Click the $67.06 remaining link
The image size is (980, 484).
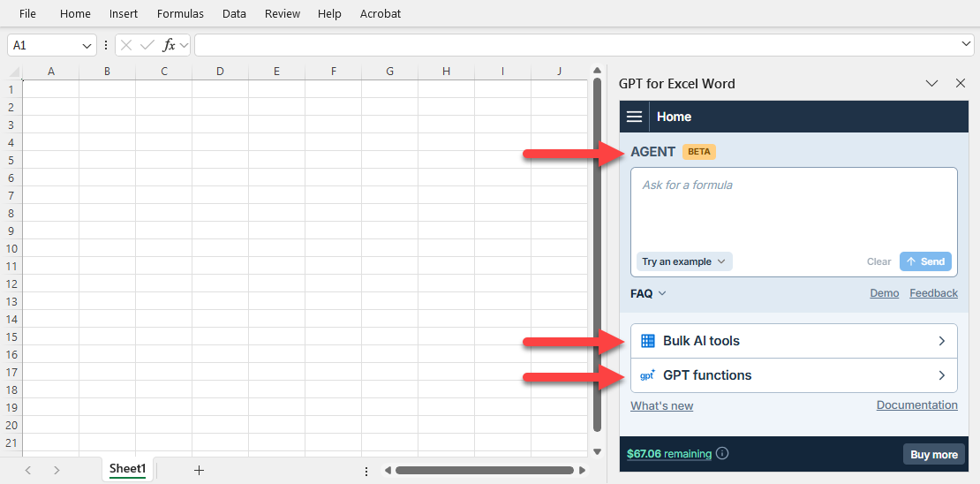[x=668, y=453]
